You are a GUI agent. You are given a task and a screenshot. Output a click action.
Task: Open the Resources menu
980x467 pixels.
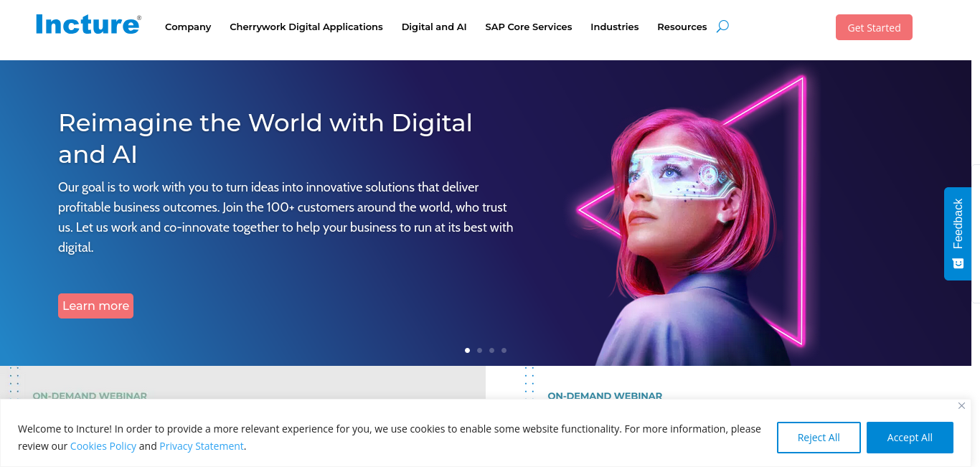pyautogui.click(x=682, y=27)
